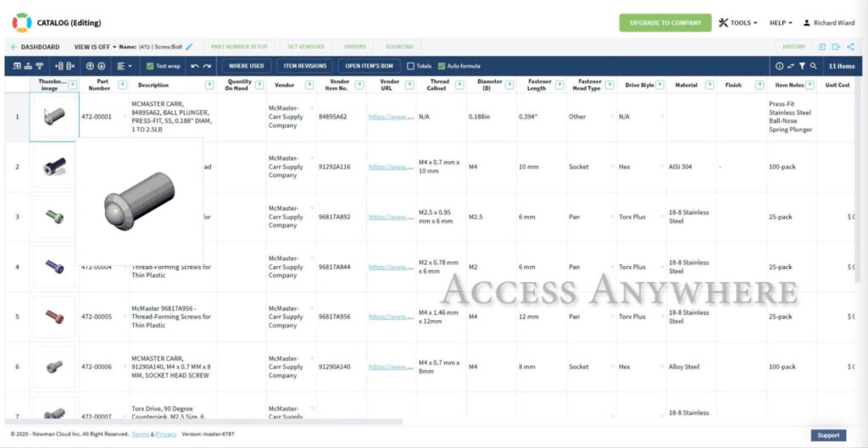This screenshot has width=868, height=448.
Task: Open the HISTORY button
Action: (793, 47)
